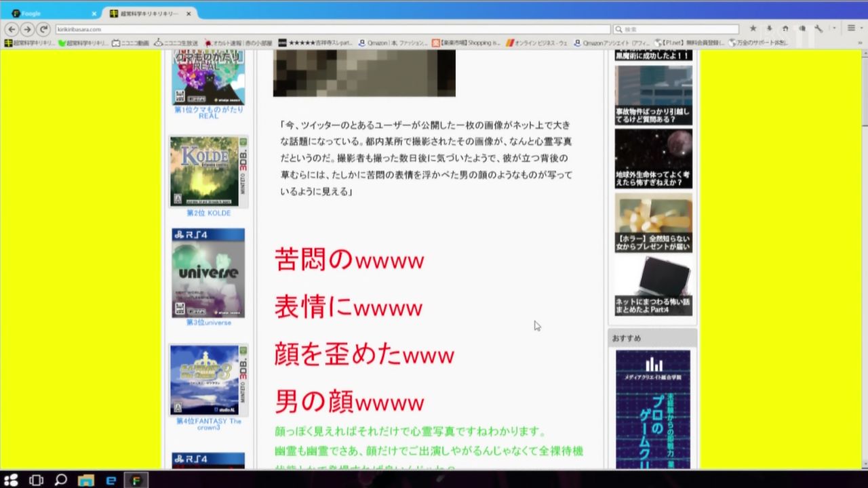Viewport: 868px width, 488px height.
Task: Open the second 超常科学キリキリ bookmark with green icon
Action: click(83, 43)
